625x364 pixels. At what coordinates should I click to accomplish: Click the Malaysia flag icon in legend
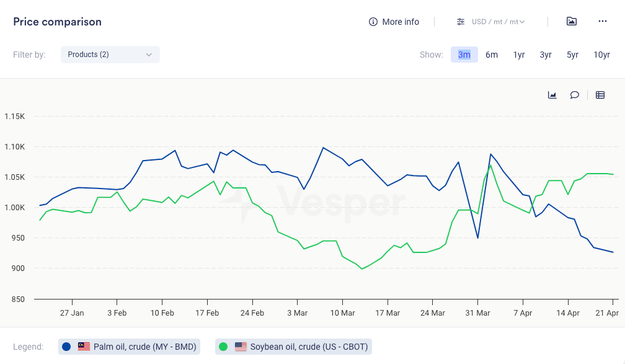pyautogui.click(x=84, y=347)
